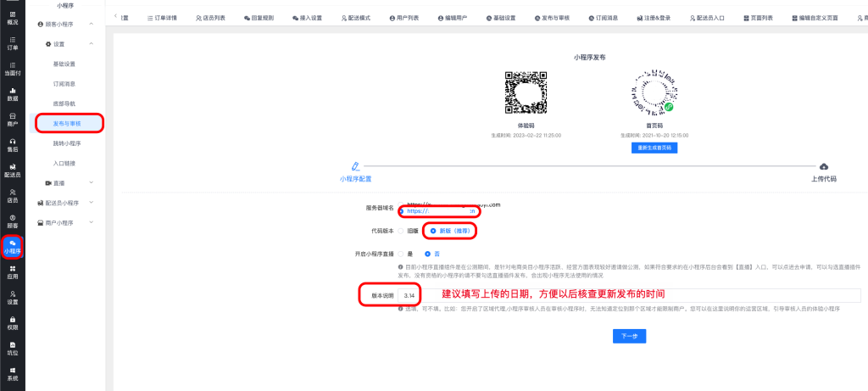
Task: Select the 旧版 code version radio
Action: 401,231
